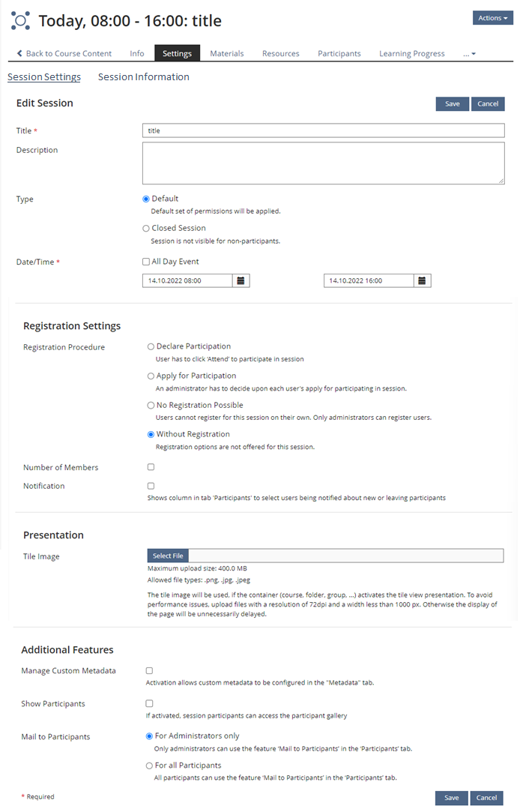Image resolution: width=520 pixels, height=812 pixels.
Task: Open the Session Information sub-tab
Action: pos(143,76)
